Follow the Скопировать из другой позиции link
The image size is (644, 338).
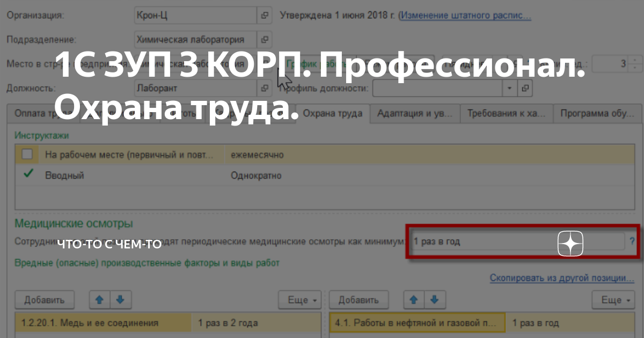562,278
